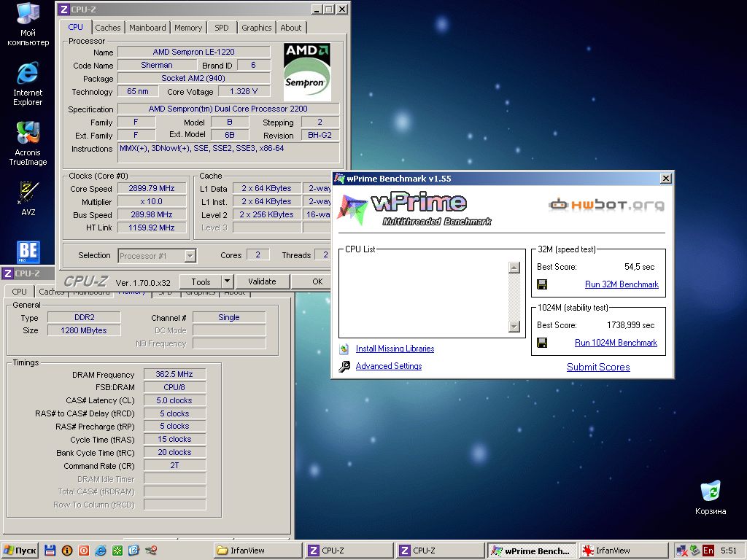Click the Bus Speed value 289.98 MHz
Screen dimensions: 747x560
click(x=152, y=215)
